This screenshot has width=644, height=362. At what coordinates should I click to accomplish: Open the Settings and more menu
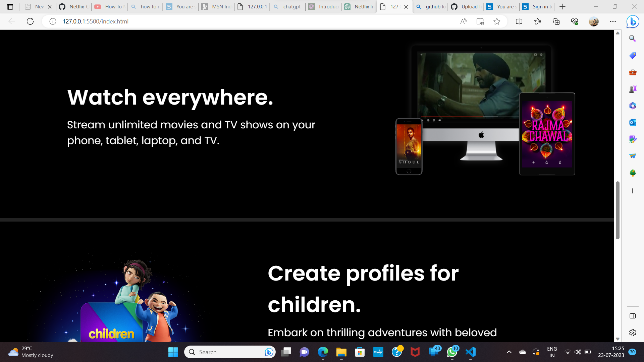pos(613,21)
